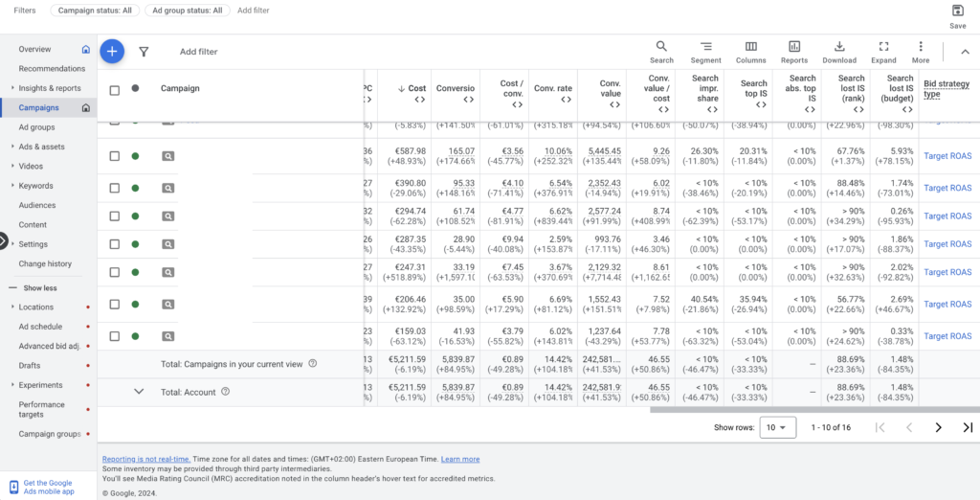The image size is (980, 500).
Task: Open help icon next to Total: Campaigns in view
Action: (x=313, y=364)
